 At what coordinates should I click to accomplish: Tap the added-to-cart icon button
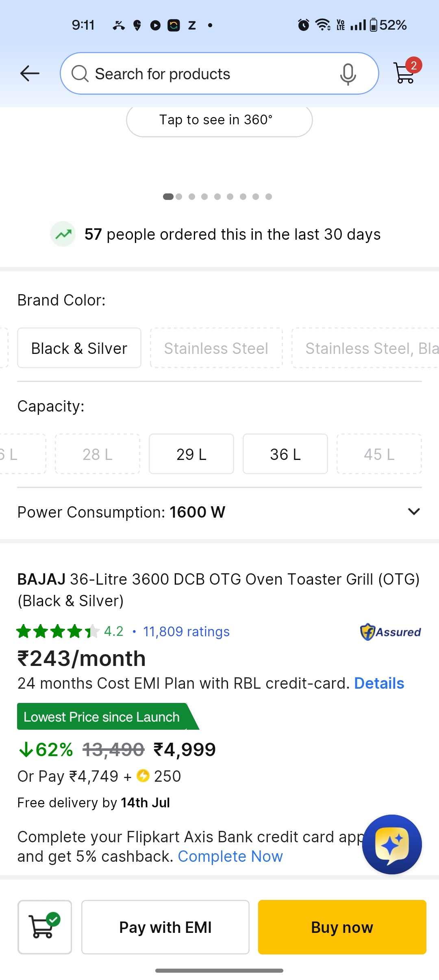pos(45,927)
